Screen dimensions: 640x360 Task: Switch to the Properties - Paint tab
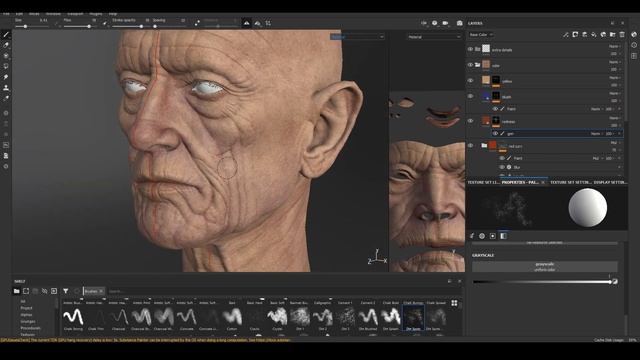pos(520,182)
